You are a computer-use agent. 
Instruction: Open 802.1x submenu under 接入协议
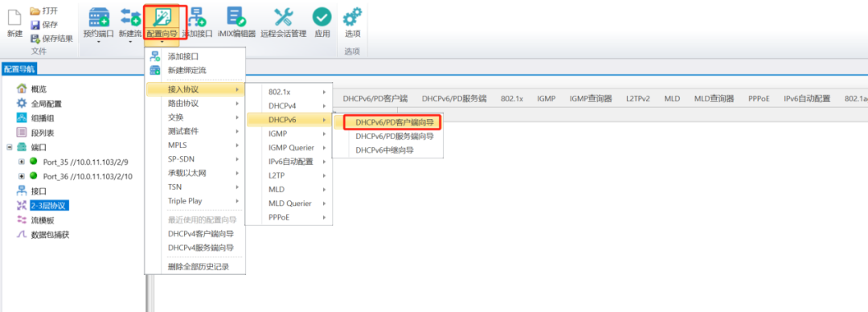[x=289, y=92]
